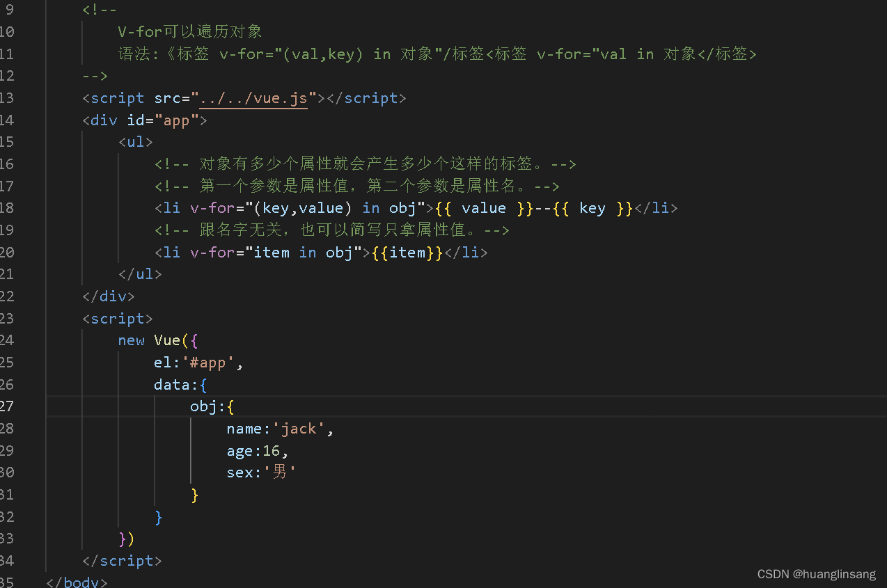Click the '})' closing on line 33
This screenshot has height=588, width=887.
click(x=126, y=539)
